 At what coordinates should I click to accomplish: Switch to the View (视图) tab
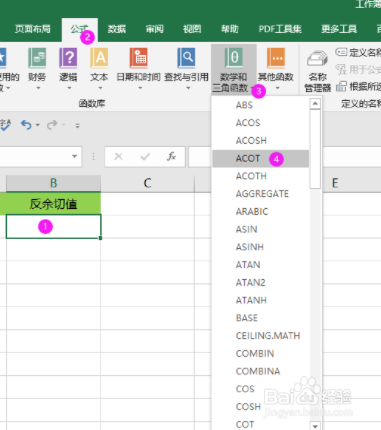pyautogui.click(x=192, y=29)
